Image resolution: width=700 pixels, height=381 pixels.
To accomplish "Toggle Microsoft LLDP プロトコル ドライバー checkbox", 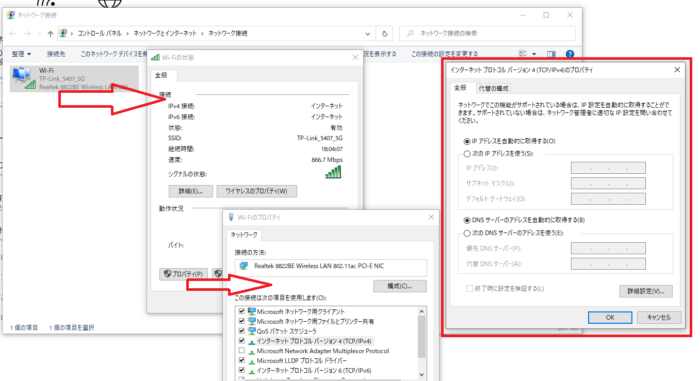I will (x=242, y=360).
